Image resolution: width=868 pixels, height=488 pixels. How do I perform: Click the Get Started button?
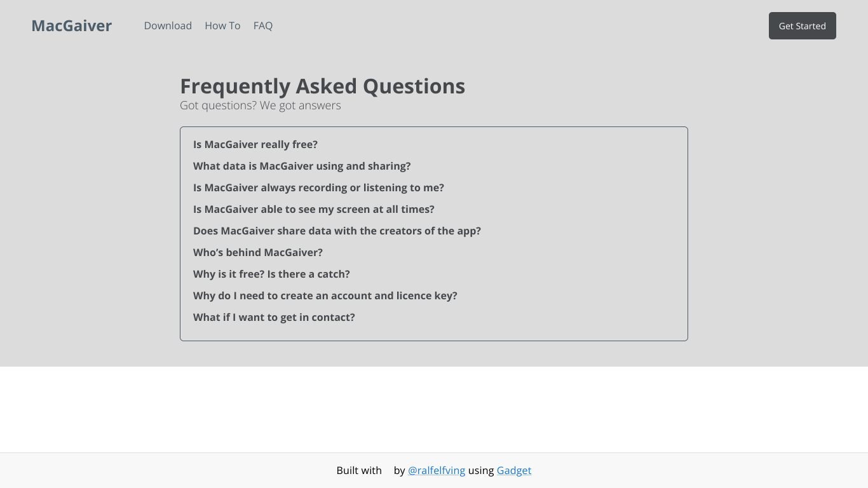coord(802,26)
